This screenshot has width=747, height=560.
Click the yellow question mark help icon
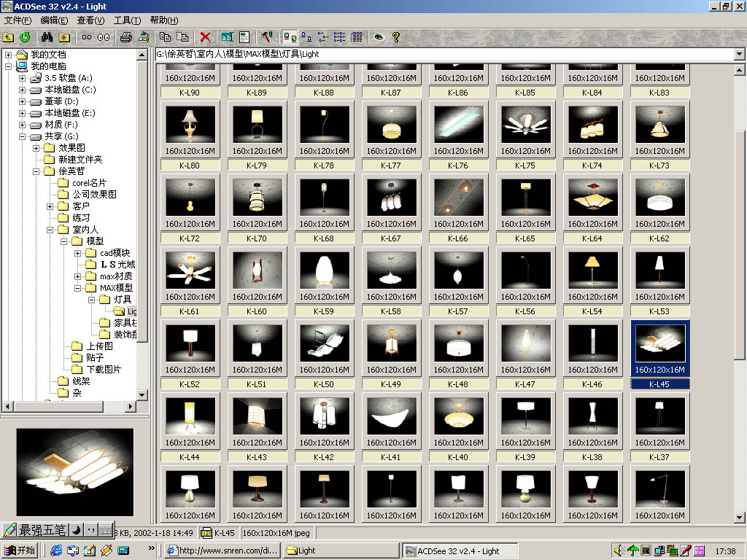click(396, 36)
